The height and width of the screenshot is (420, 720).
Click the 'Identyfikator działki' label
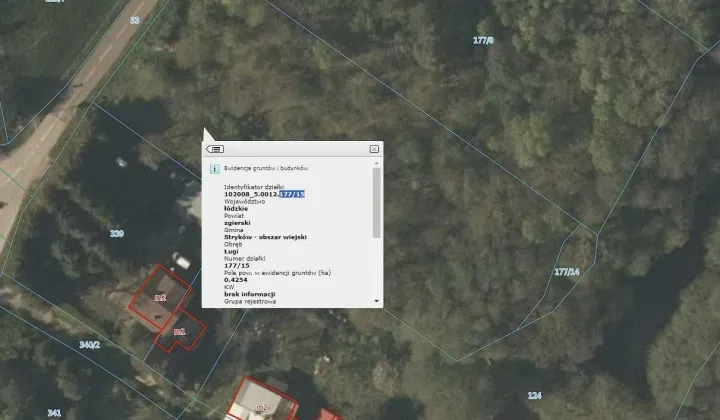pos(253,187)
